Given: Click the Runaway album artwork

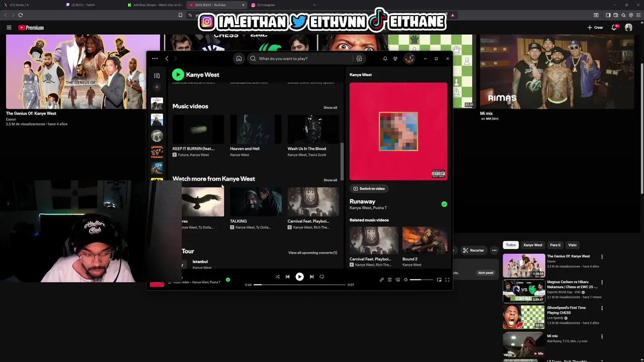Looking at the screenshot, I should point(398,131).
